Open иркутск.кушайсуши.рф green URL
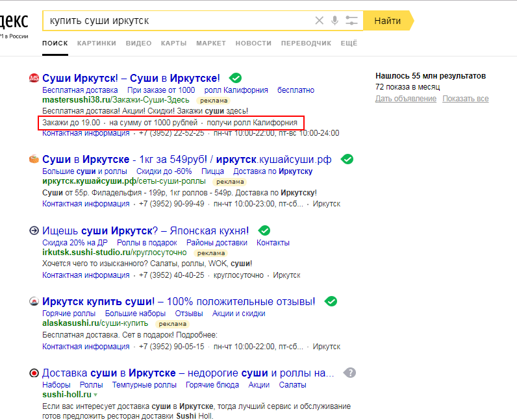 123,181
